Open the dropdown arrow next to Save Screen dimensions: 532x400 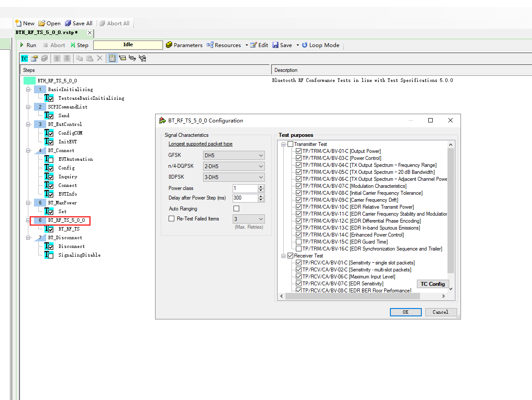coord(298,45)
